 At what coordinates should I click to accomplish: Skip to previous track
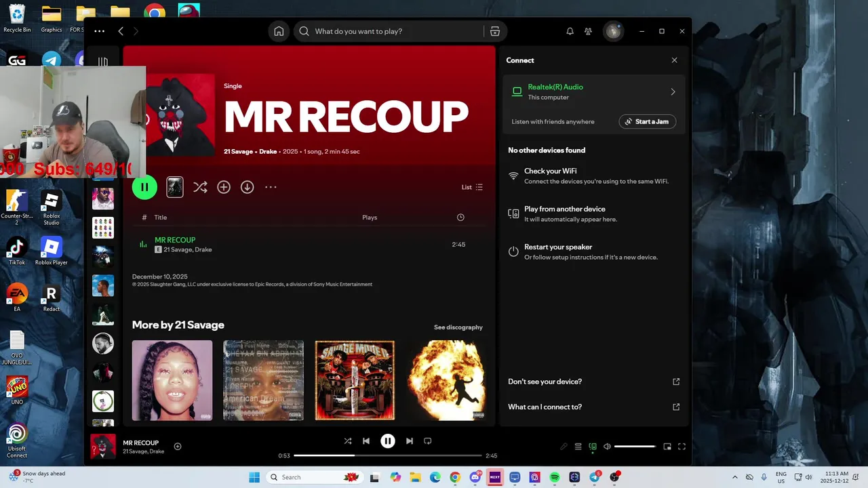(366, 441)
